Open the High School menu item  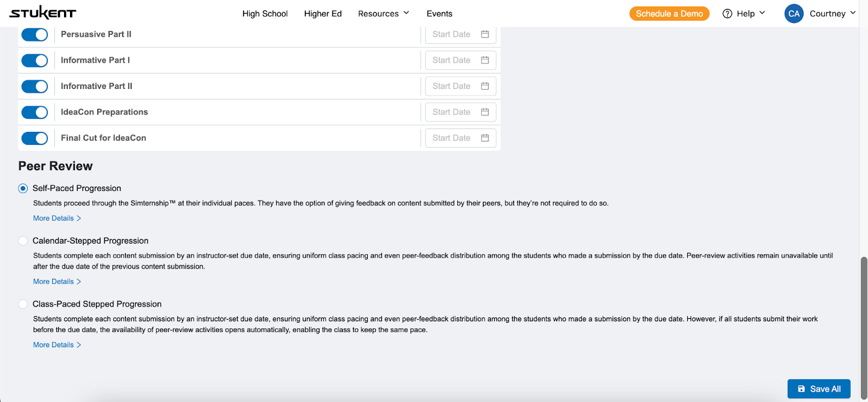tap(265, 14)
